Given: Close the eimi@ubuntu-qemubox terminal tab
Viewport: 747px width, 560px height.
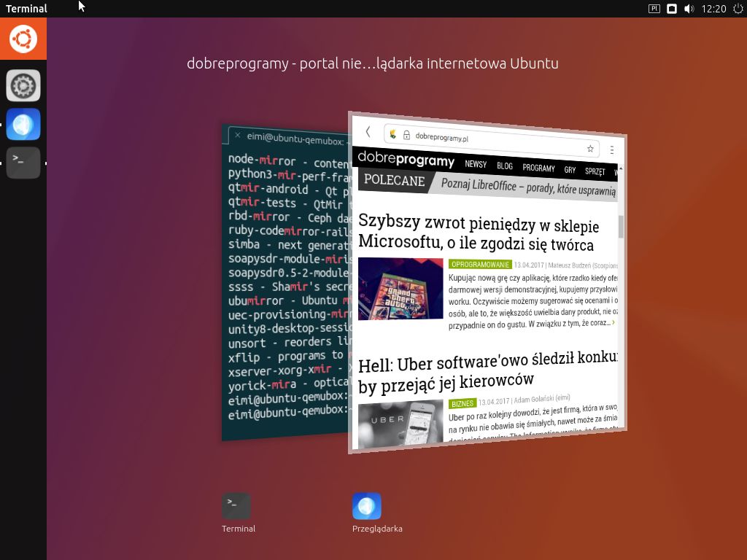Looking at the screenshot, I should [237, 135].
